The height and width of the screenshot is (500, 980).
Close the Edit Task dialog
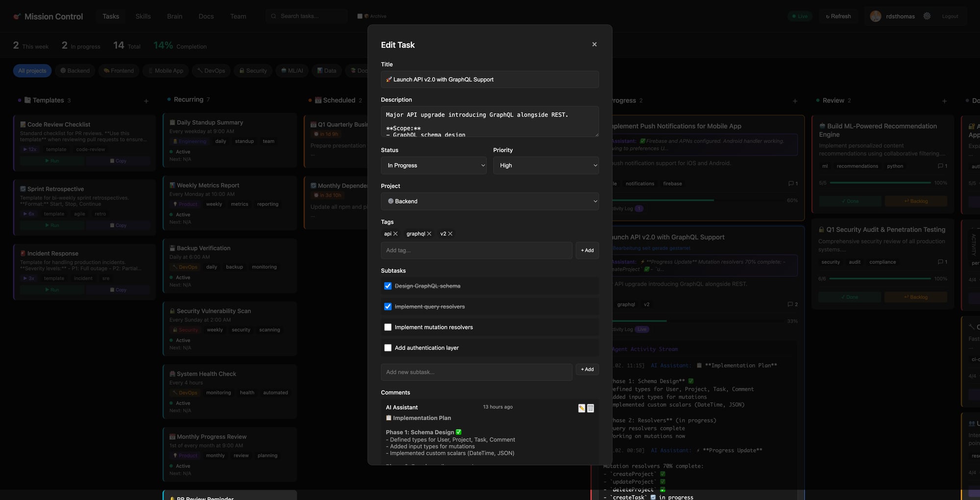[x=594, y=45]
